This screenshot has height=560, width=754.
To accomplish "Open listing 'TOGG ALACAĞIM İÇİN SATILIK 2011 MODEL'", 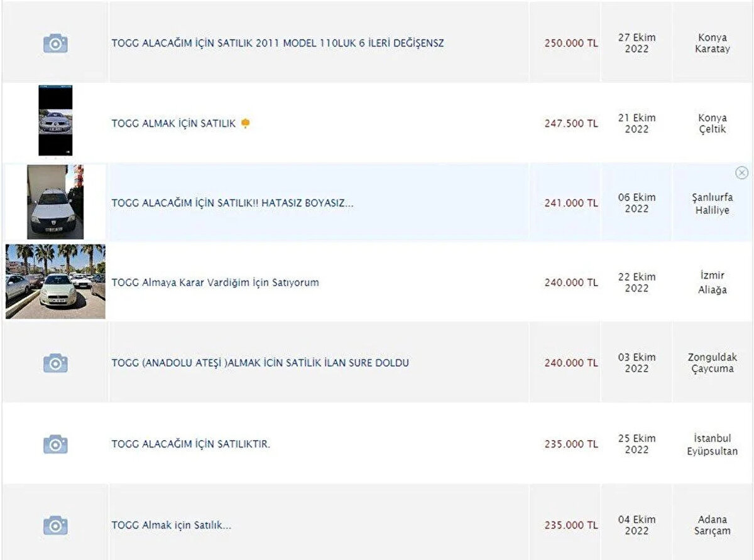I will [277, 43].
